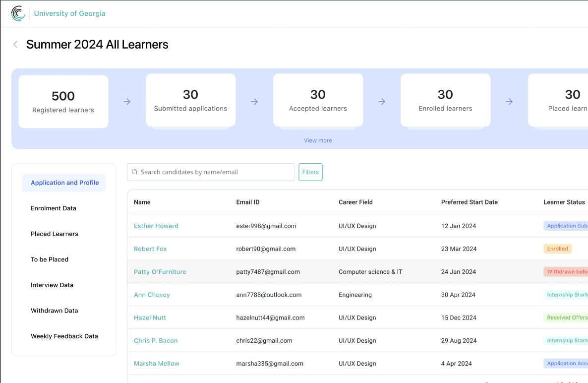Open Robert Fox's profile
588x383 pixels.
point(150,249)
